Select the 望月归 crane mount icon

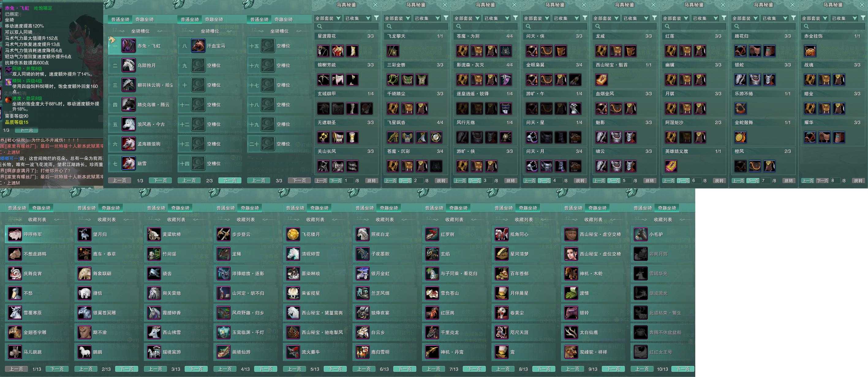click(x=84, y=234)
